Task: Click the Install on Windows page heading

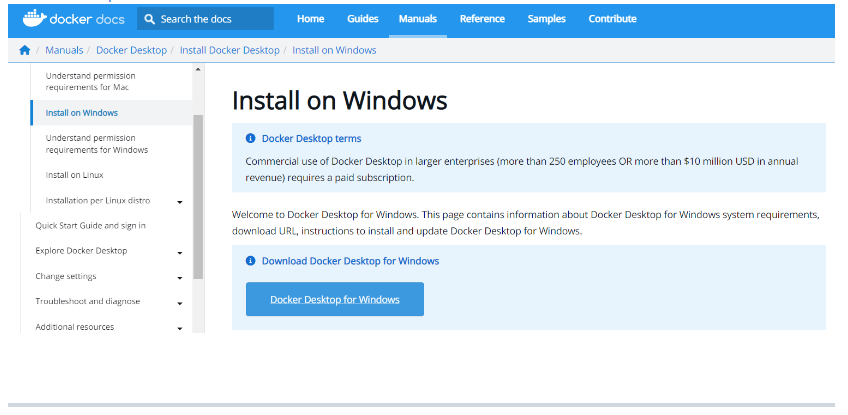Action: point(340,101)
